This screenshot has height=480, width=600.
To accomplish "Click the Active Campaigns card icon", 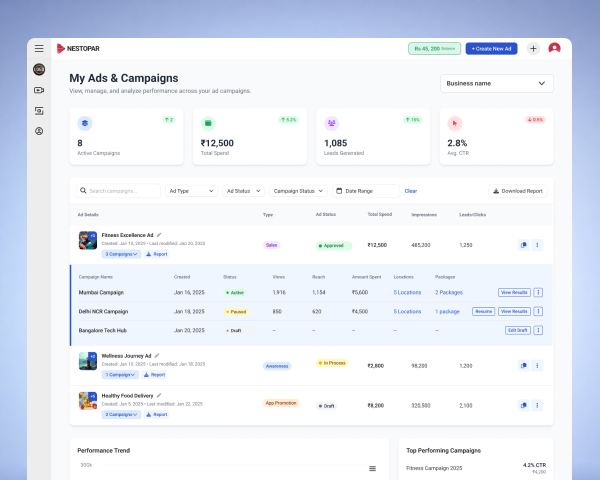I will click(85, 123).
